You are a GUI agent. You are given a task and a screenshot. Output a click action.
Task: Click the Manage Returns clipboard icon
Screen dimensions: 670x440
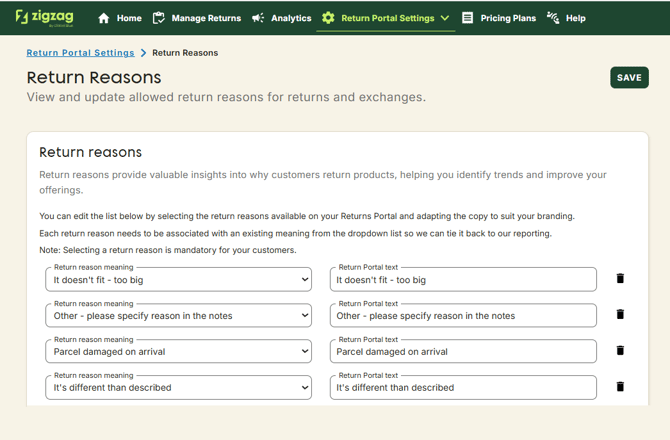pos(159,18)
